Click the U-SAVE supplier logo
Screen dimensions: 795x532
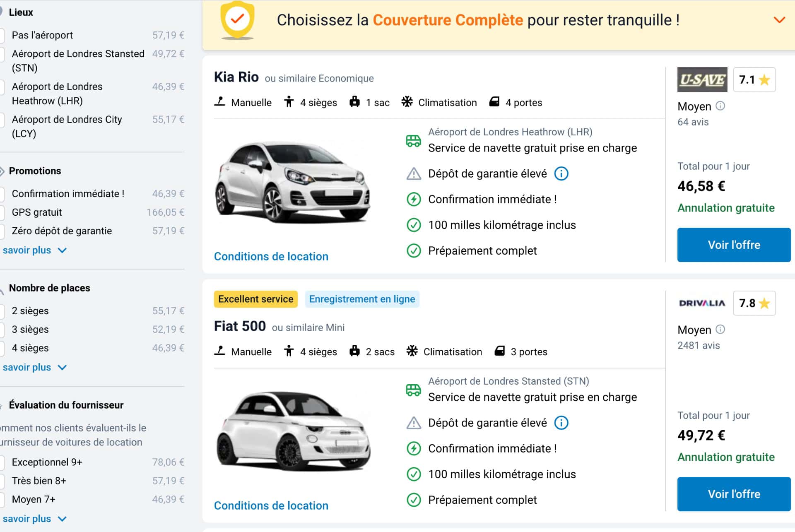point(702,79)
